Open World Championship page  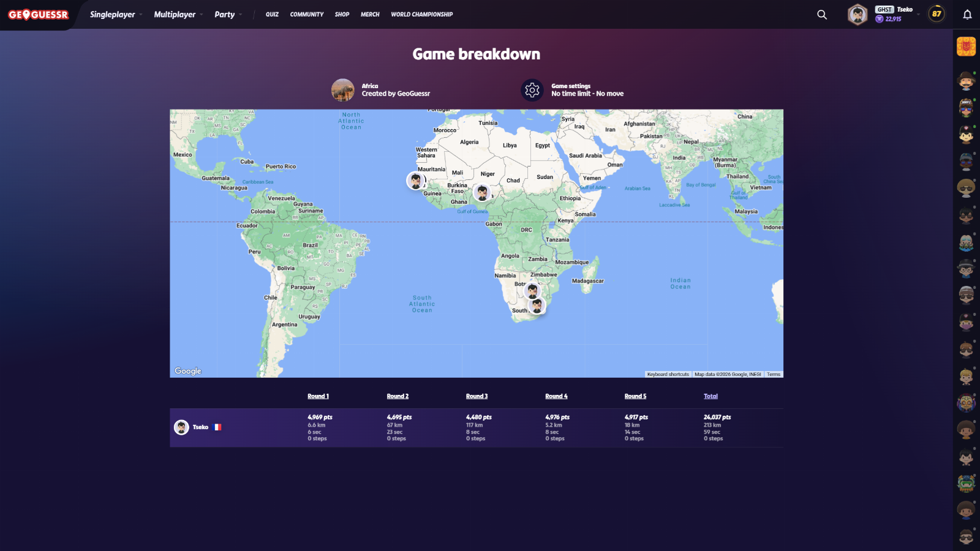click(x=421, y=15)
